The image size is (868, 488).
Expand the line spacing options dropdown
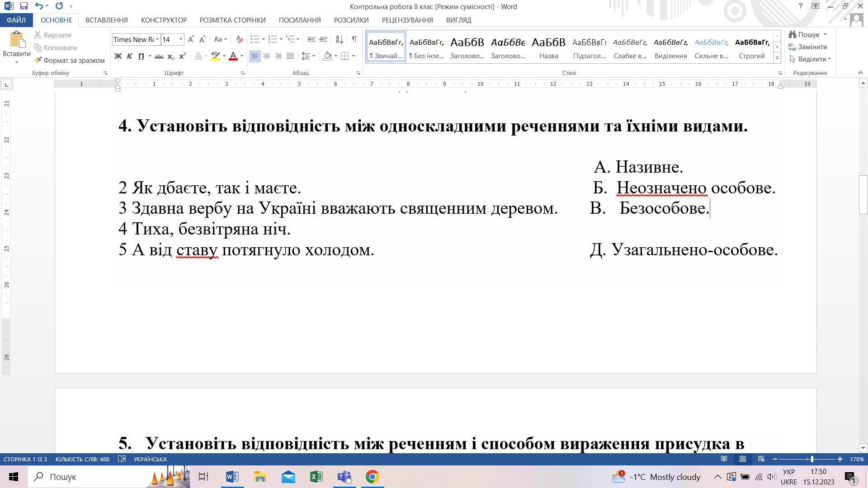tap(314, 56)
